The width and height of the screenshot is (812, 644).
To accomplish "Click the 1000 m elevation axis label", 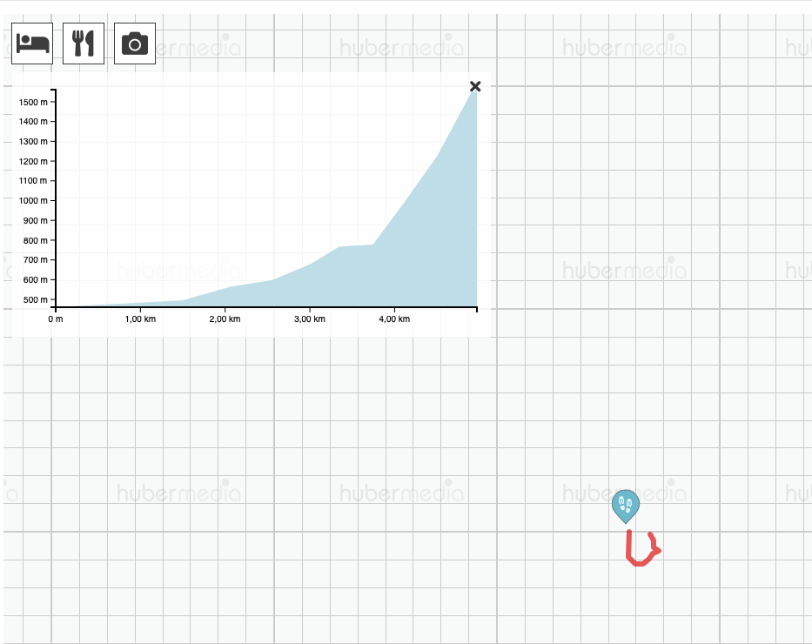I will pos(33,200).
